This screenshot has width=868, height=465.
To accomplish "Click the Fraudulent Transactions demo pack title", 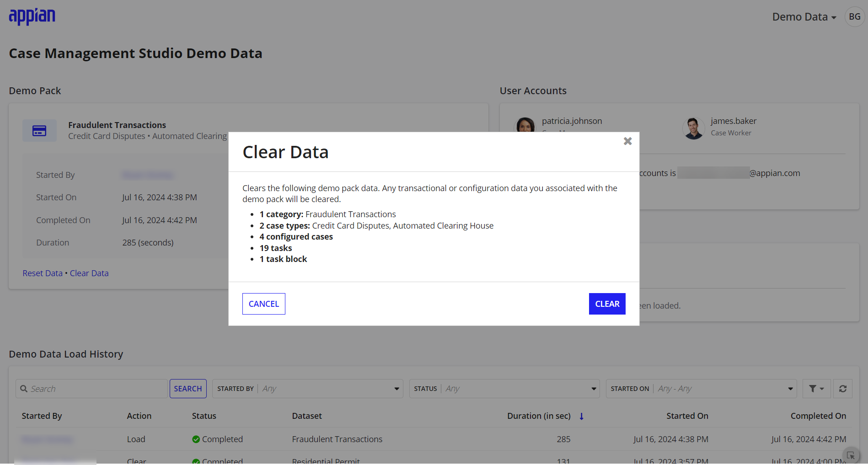I will pos(117,125).
